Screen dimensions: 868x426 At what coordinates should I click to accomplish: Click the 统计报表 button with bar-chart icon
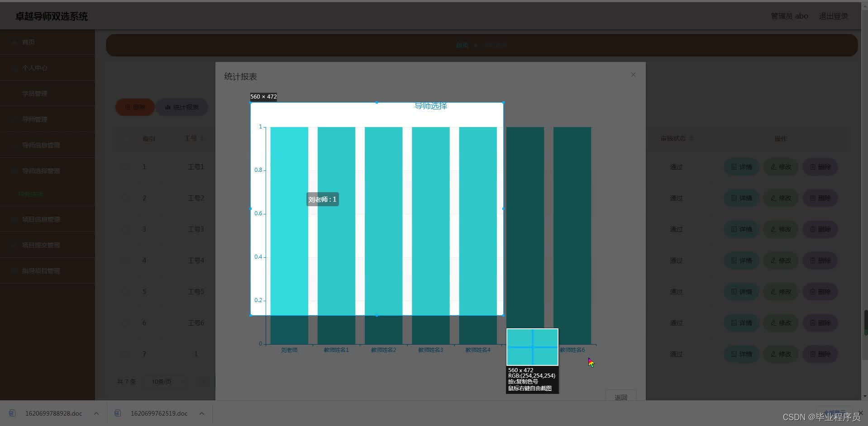pyautogui.click(x=182, y=107)
